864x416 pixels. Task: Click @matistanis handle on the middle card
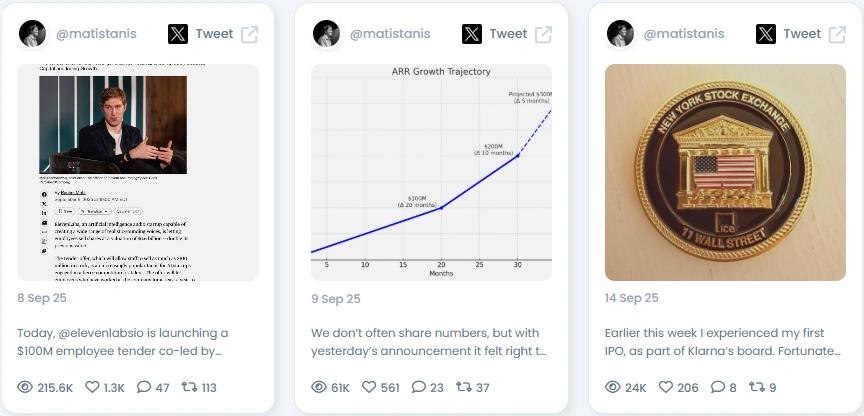coord(390,34)
